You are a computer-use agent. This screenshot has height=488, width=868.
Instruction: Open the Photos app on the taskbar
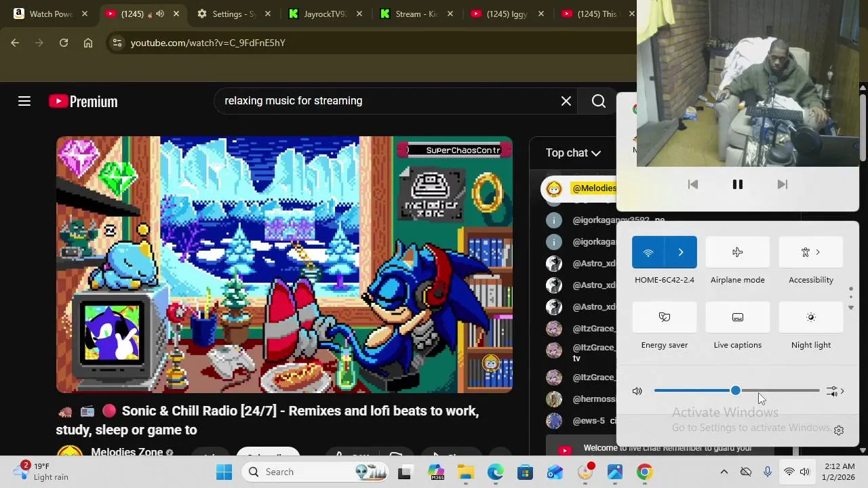pyautogui.click(x=615, y=472)
